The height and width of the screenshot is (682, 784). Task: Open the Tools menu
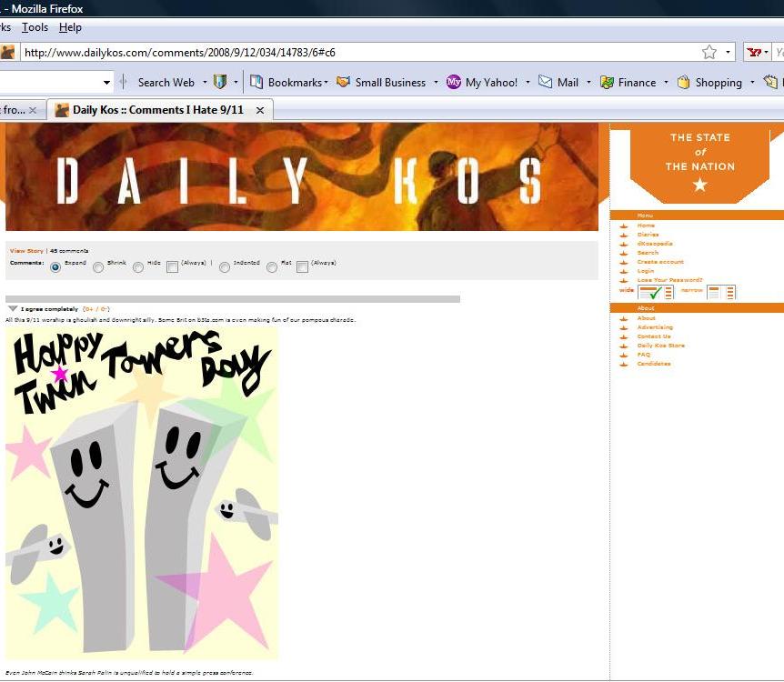35,27
